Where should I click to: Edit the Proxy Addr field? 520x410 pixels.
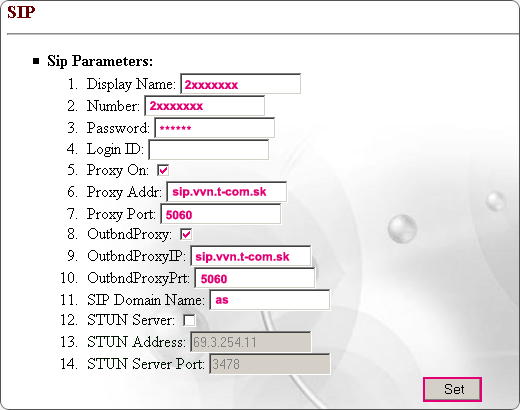tap(227, 192)
